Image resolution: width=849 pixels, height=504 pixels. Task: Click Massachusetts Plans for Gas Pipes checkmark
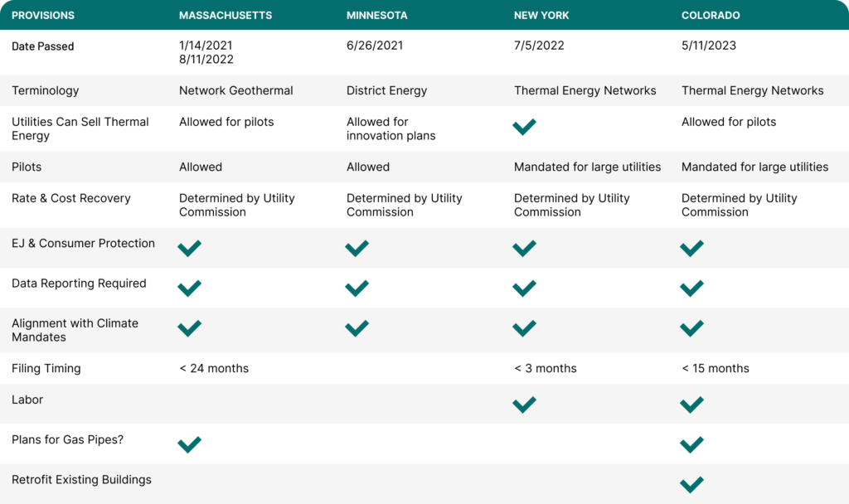pyautogui.click(x=189, y=444)
